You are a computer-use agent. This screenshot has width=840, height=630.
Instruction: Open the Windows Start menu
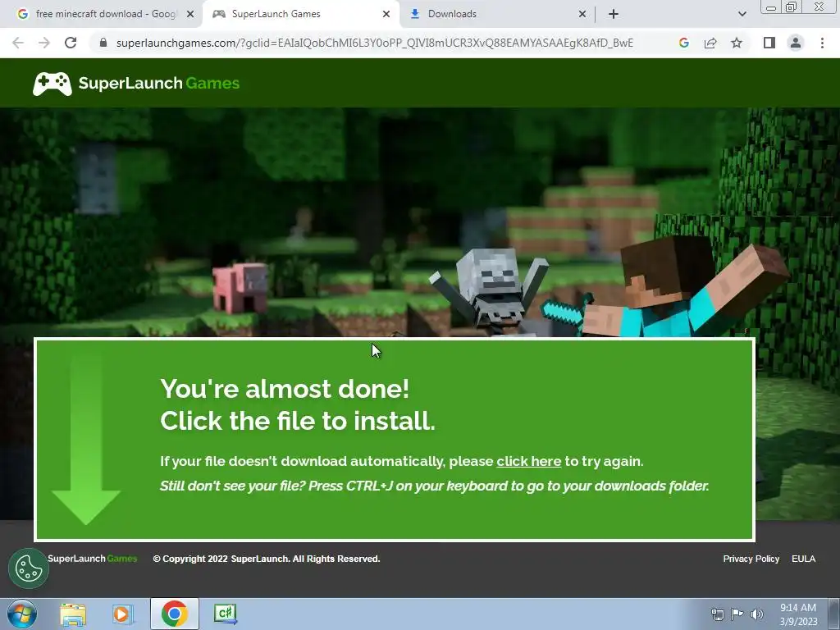click(x=22, y=614)
